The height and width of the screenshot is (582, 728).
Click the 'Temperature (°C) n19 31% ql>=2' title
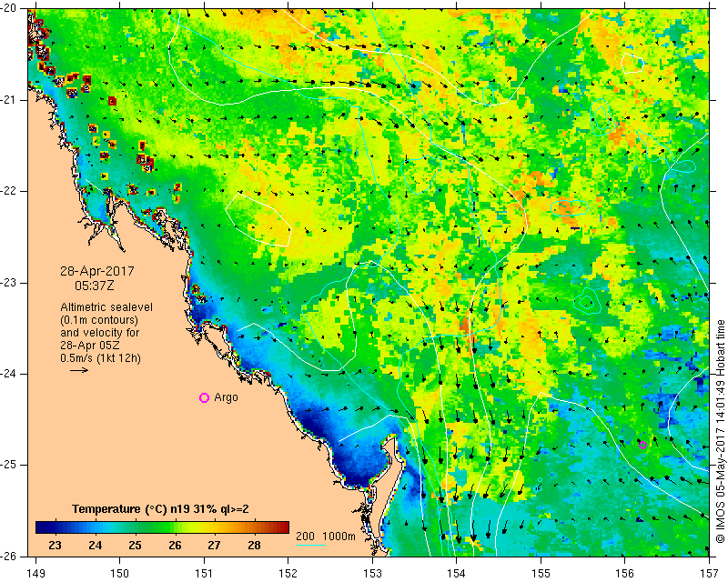pos(160,509)
